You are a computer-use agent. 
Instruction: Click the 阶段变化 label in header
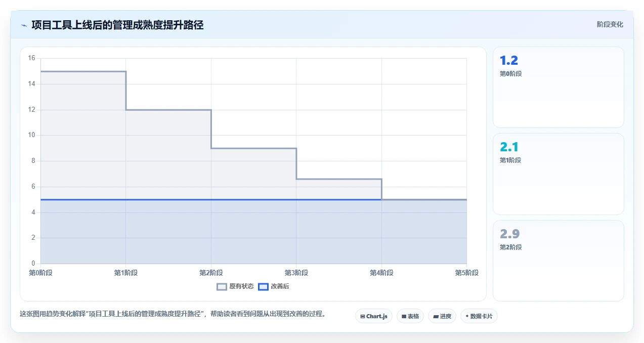click(x=610, y=24)
